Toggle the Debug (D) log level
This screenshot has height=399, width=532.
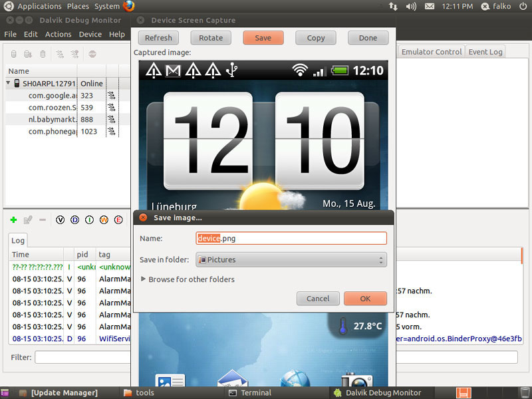[75, 220]
